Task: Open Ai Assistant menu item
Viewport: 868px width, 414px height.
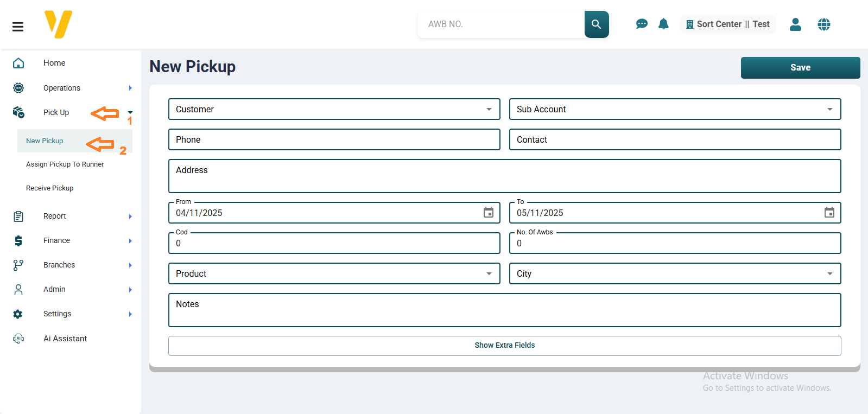Action: pyautogui.click(x=65, y=339)
